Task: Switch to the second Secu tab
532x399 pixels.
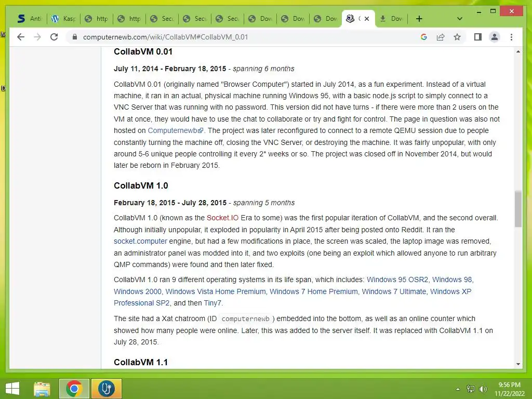Action: coord(195,19)
